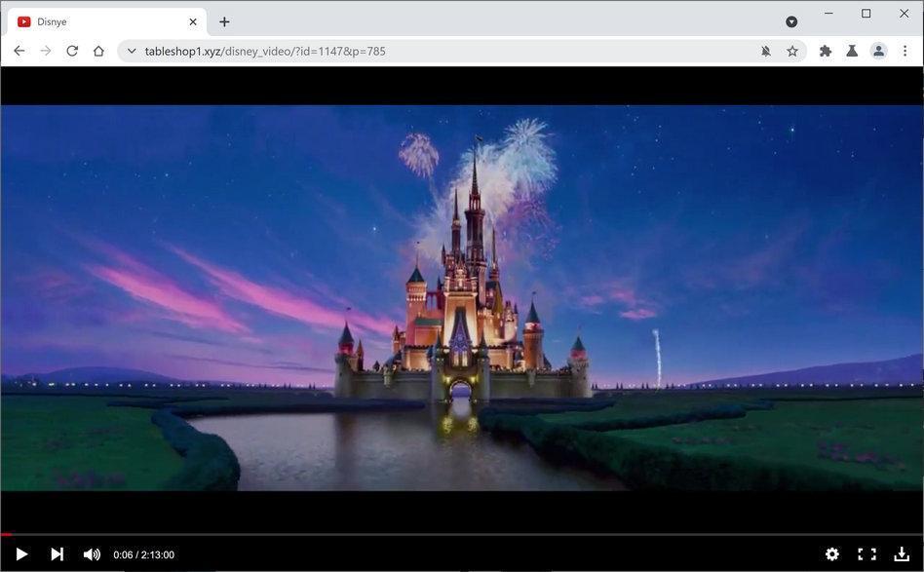Skip to next video
Image resolution: width=924 pixels, height=572 pixels.
click(58, 554)
